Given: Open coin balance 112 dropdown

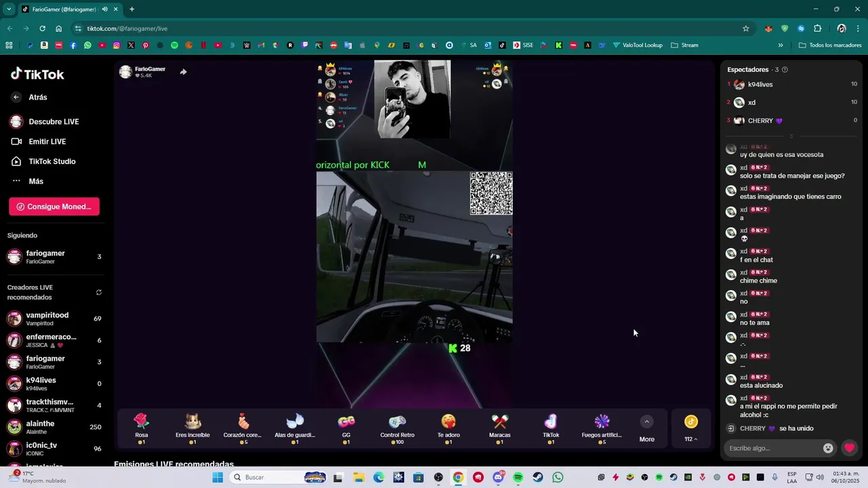Looking at the screenshot, I should (x=691, y=428).
